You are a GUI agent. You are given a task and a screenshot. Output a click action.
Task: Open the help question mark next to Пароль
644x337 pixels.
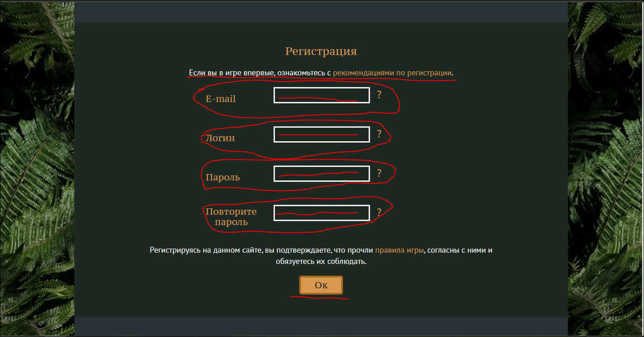[x=379, y=173]
